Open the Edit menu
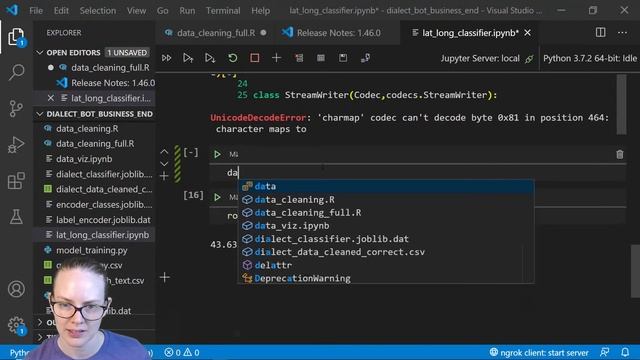Screen dimensions: 640x360 61,11
